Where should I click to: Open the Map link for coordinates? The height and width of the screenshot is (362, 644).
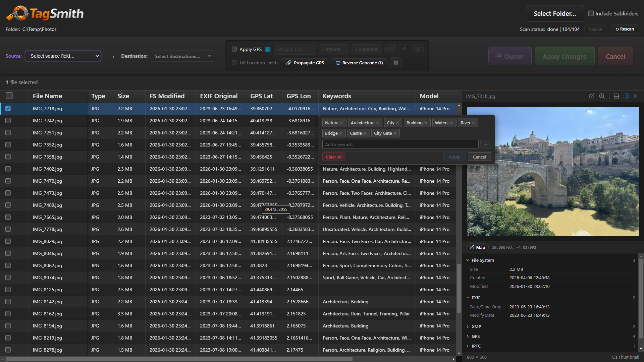point(477,247)
